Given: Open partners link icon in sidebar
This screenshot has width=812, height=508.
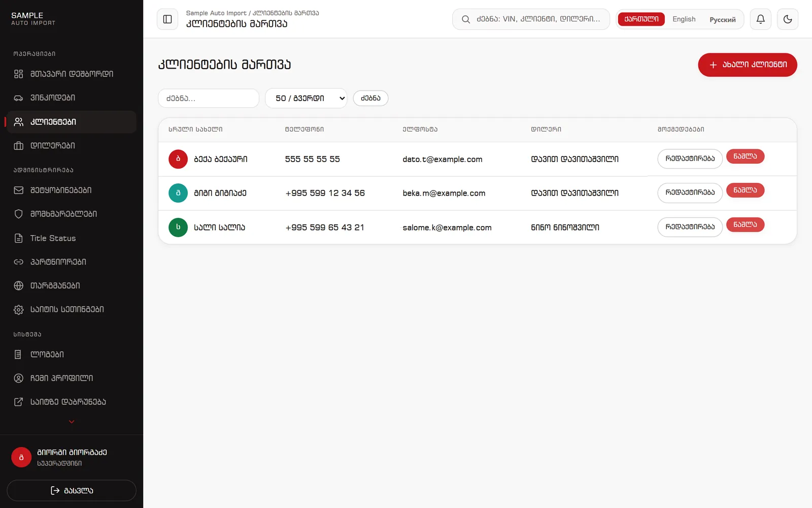Looking at the screenshot, I should (x=19, y=262).
